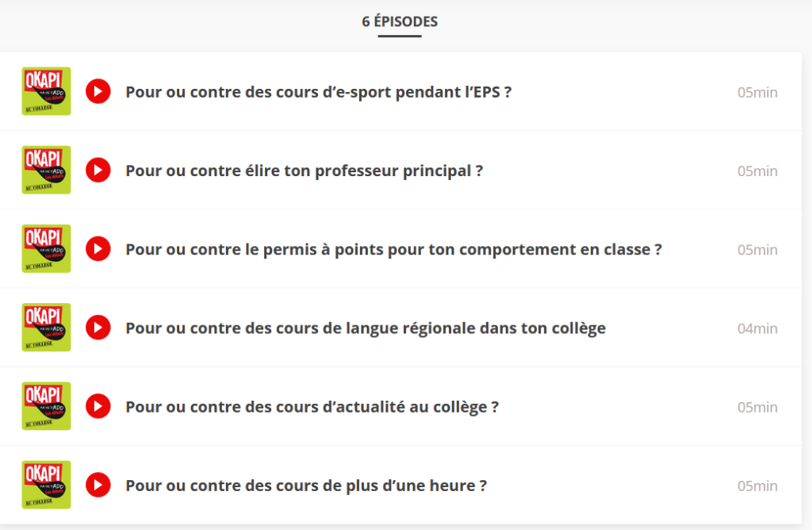Image resolution: width=812 pixels, height=530 pixels.
Task: Play the cours de plus d'une heure episode
Action: click(x=98, y=485)
